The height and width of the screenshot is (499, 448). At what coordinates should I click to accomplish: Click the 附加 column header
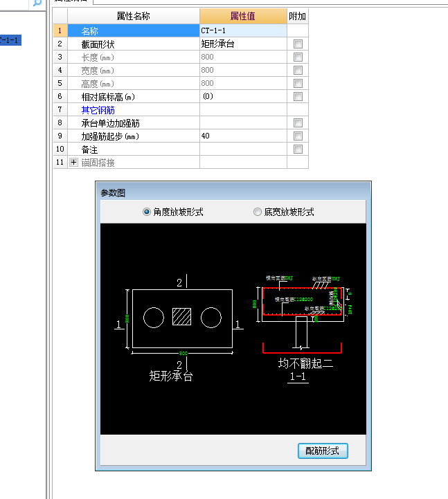pos(297,16)
